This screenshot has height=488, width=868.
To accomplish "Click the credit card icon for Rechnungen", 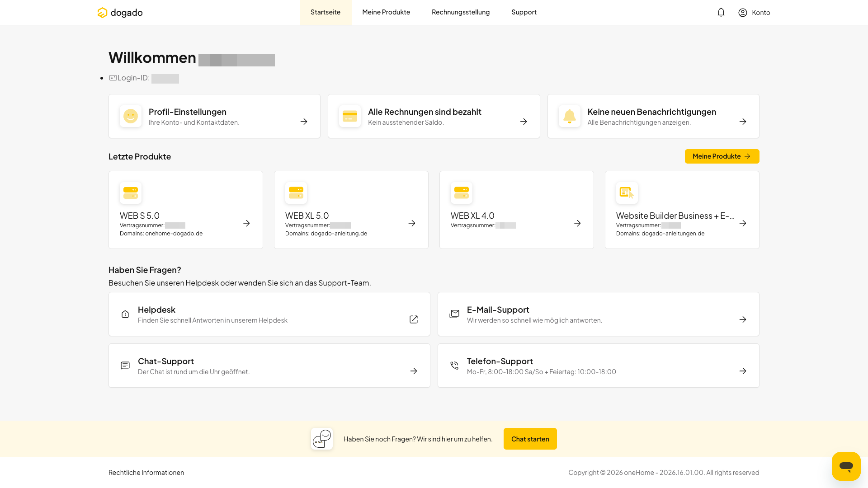I will tap(350, 116).
